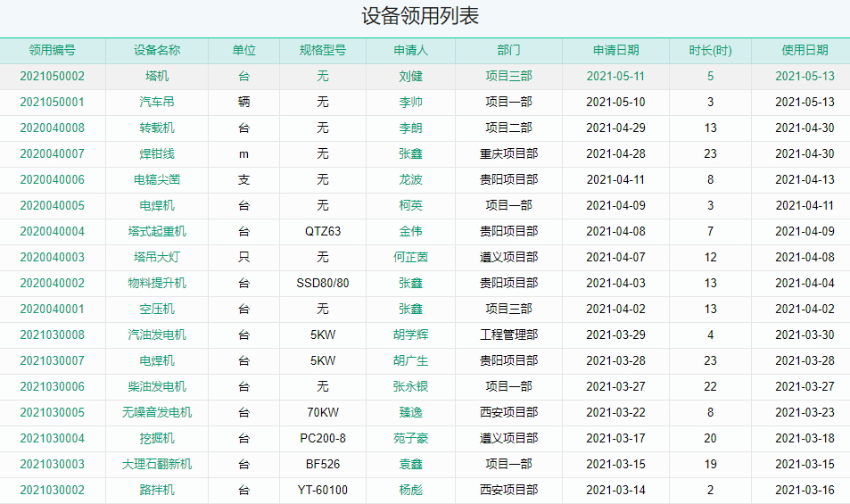The width and height of the screenshot is (850, 504).
Task: Click the 领用编号 column header
Action: click(x=52, y=51)
